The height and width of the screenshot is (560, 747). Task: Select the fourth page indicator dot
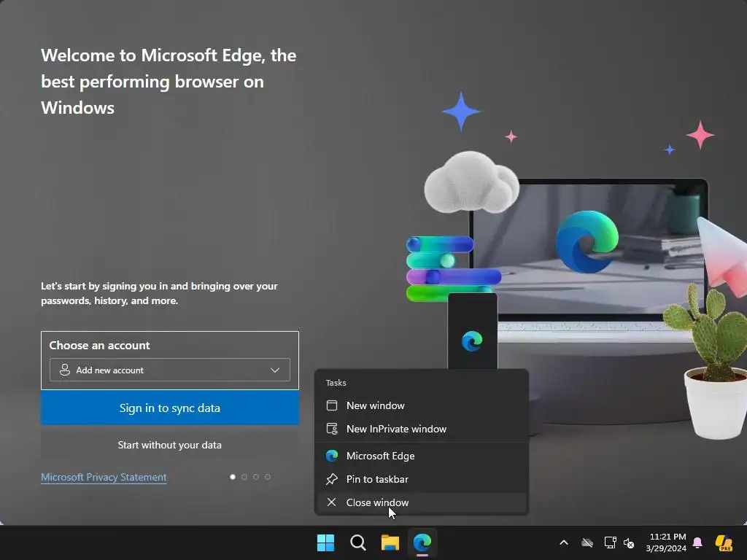click(268, 477)
